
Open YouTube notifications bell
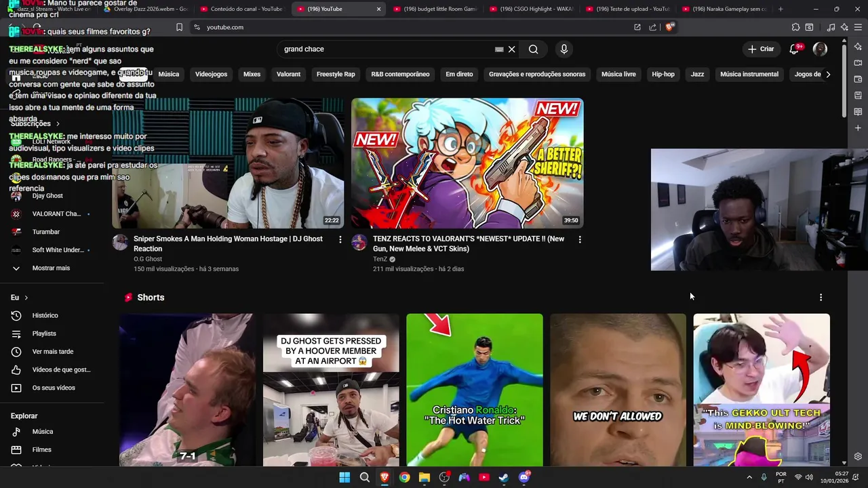[x=794, y=49]
